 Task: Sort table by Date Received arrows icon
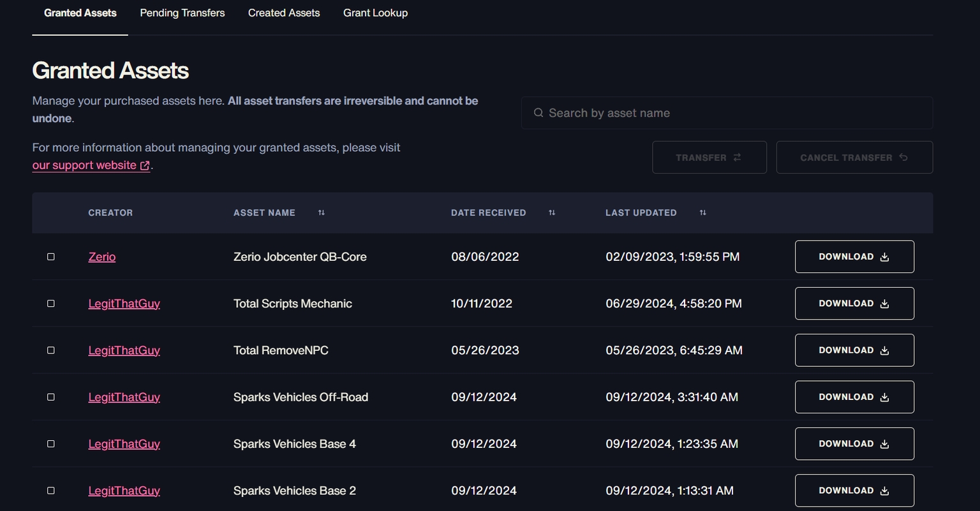click(552, 212)
